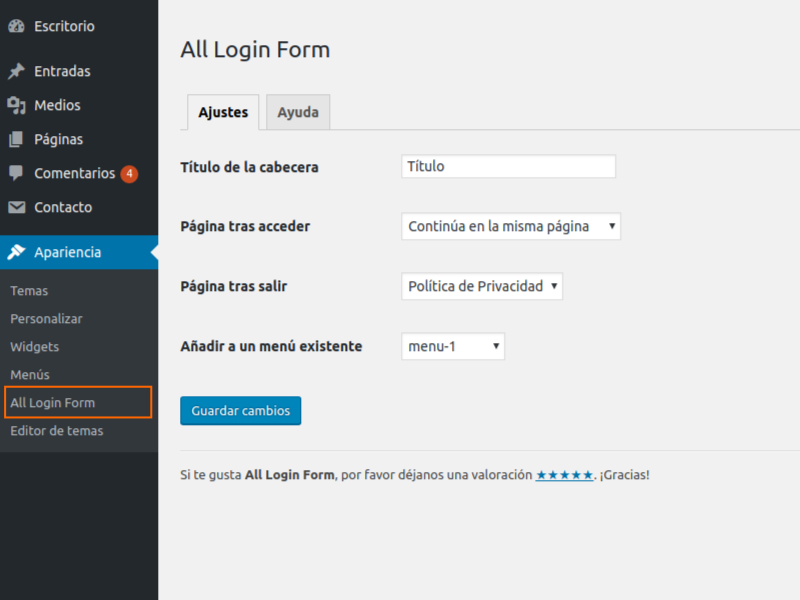
Task: Open the Comentarios menu item
Action: (79, 173)
